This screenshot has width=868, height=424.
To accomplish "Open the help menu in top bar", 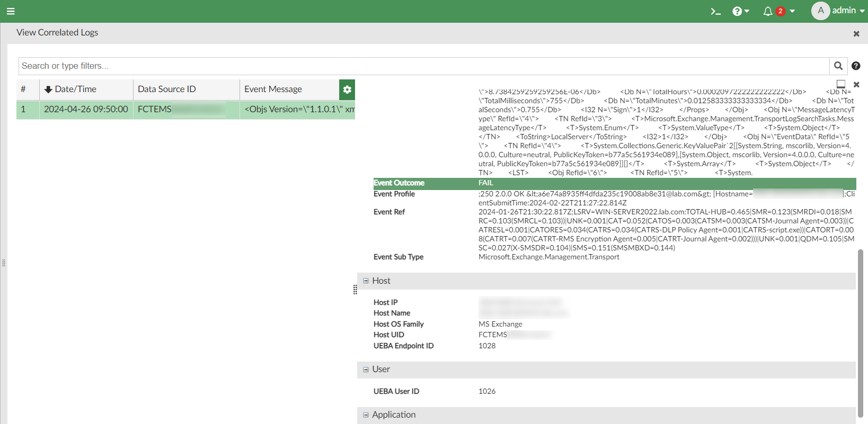I will coord(740,11).
